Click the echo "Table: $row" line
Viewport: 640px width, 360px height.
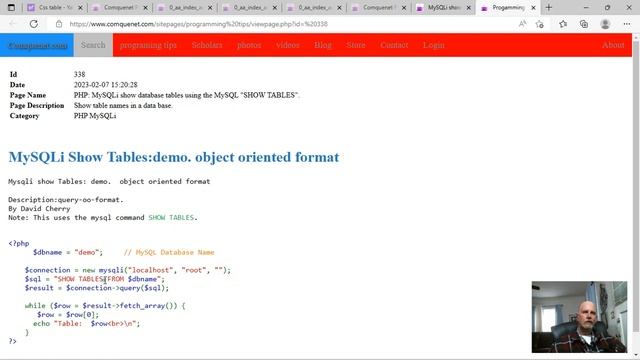[87, 324]
